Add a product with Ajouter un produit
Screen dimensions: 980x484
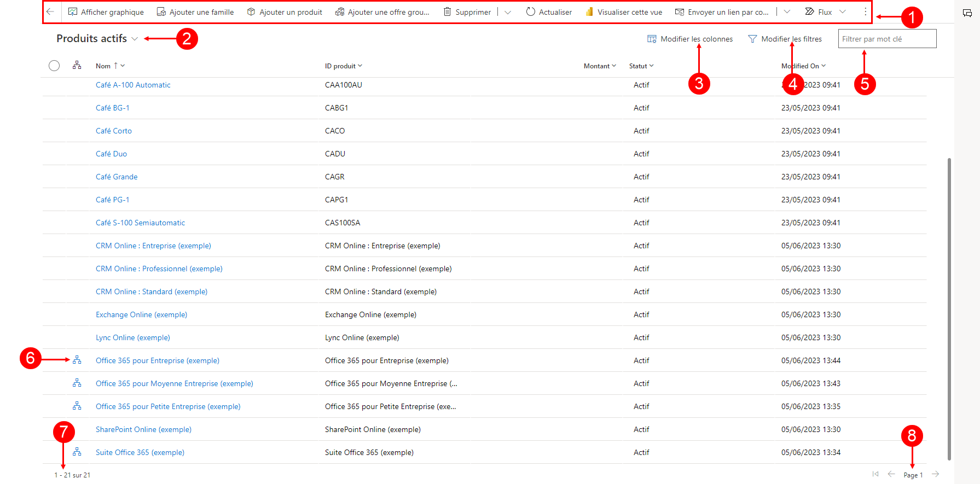[x=285, y=12]
